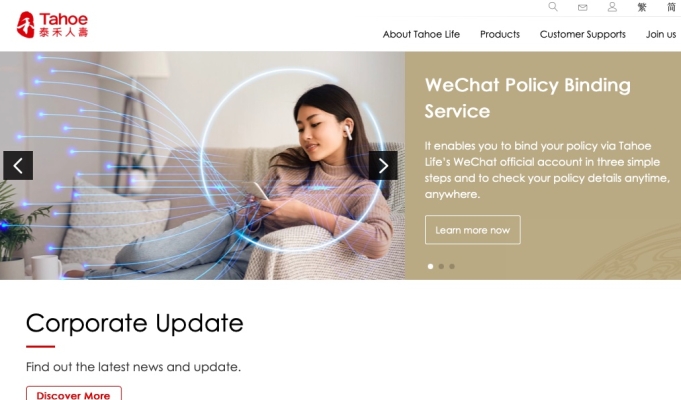Expand the Customer Supports menu

(x=583, y=34)
